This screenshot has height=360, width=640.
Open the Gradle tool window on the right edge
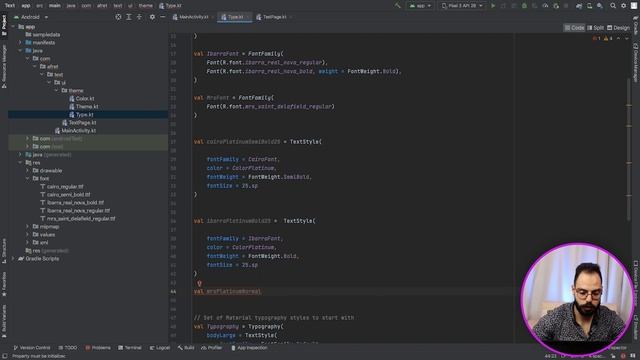pyautogui.click(x=636, y=25)
